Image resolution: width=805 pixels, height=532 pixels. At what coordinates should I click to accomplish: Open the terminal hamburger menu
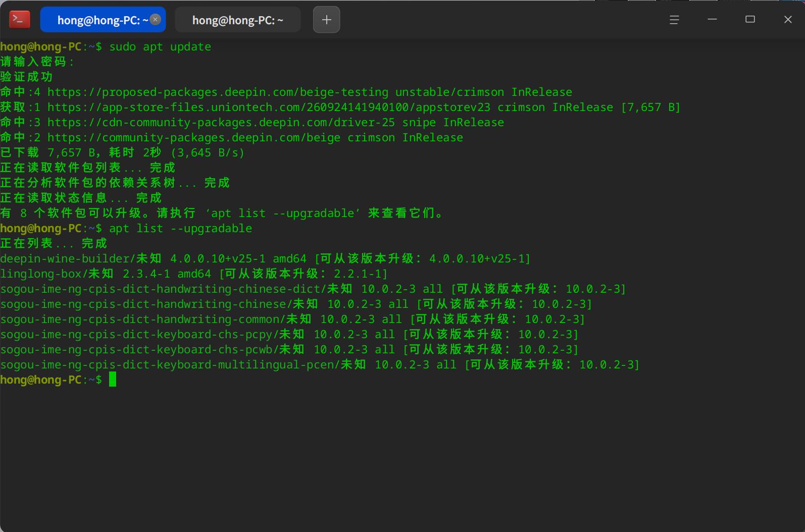coord(674,20)
